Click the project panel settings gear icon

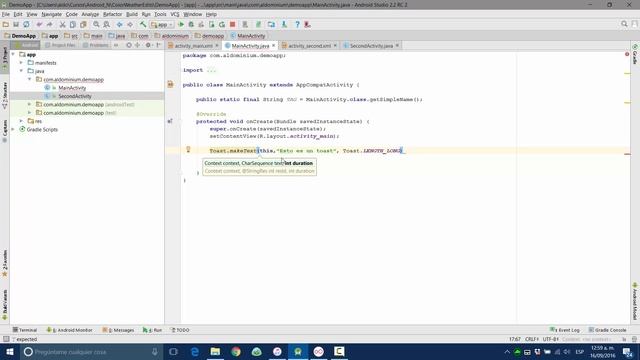click(149, 45)
